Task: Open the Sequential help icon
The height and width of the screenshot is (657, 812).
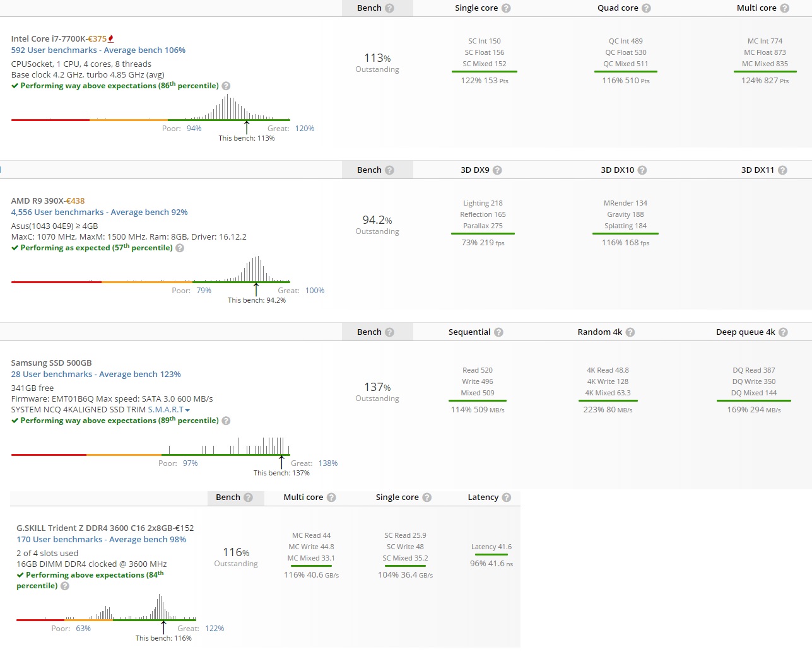Action: 498,332
